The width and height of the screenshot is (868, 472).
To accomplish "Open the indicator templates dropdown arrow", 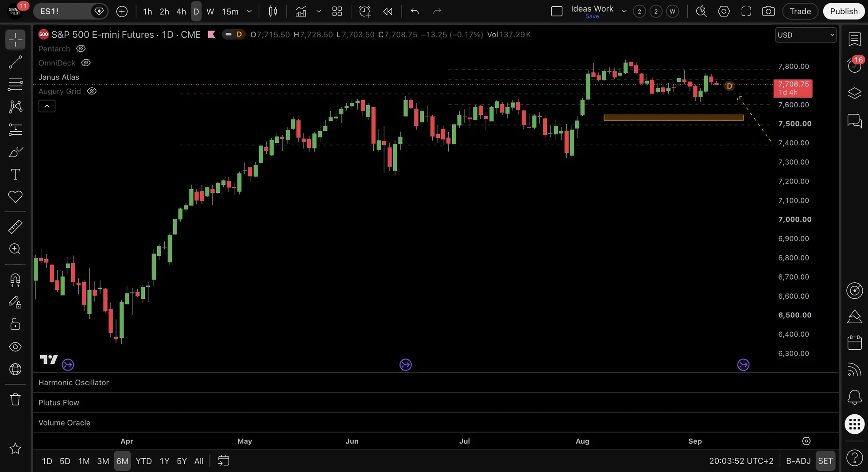I will [x=318, y=12].
